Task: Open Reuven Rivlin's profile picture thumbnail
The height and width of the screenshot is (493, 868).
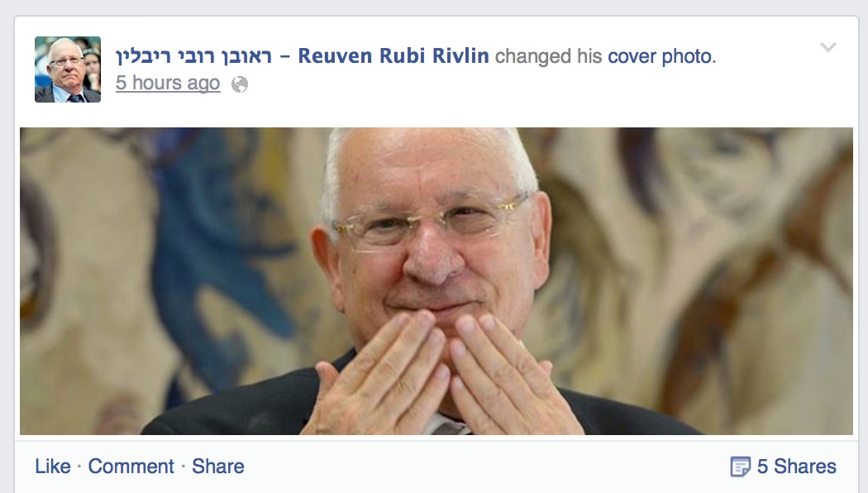Action: [x=68, y=69]
